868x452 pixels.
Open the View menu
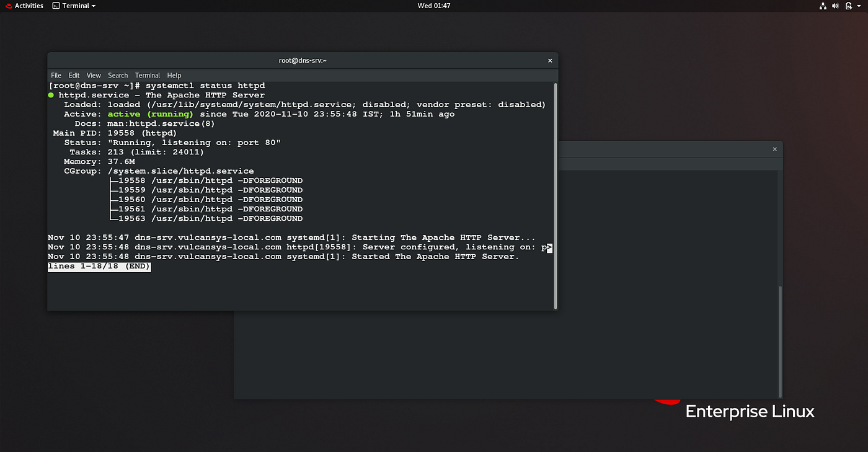[x=94, y=75]
